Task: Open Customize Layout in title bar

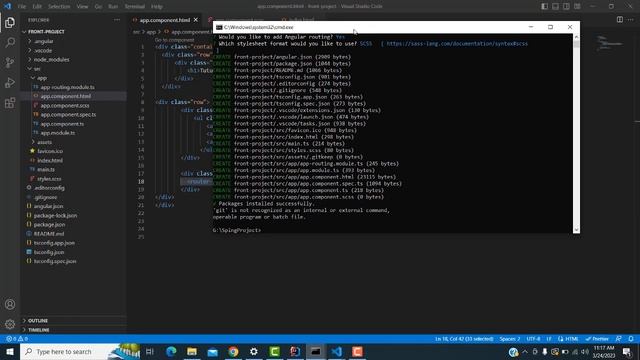Action: pyautogui.click(x=577, y=6)
